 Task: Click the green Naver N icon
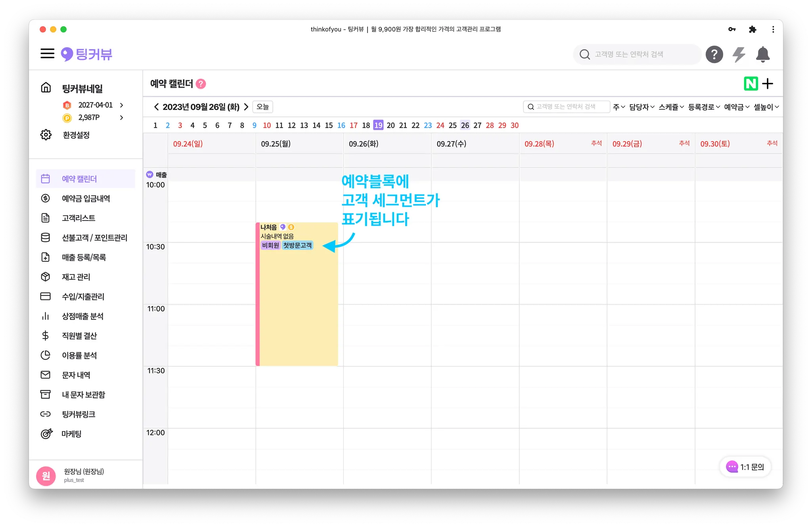tap(751, 84)
